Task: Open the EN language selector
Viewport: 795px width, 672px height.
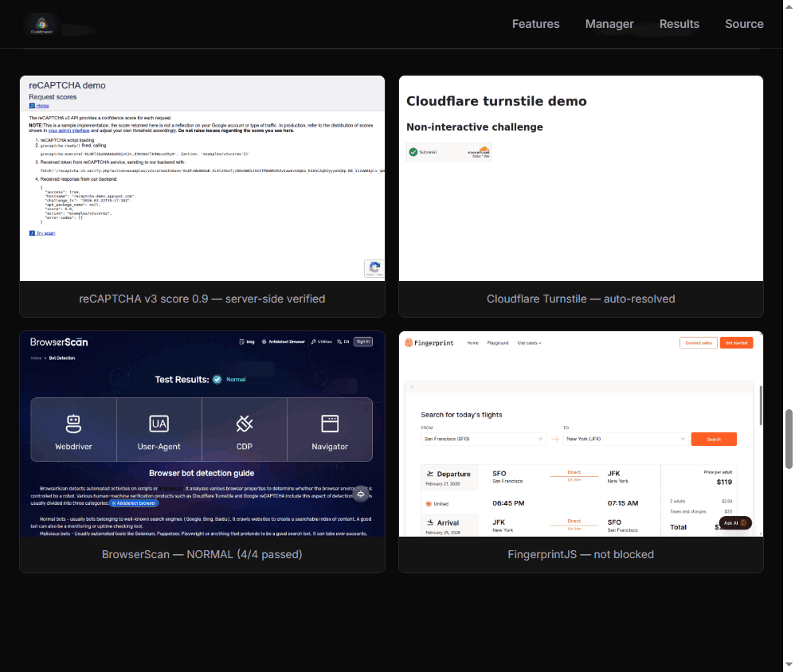Action: (x=343, y=342)
